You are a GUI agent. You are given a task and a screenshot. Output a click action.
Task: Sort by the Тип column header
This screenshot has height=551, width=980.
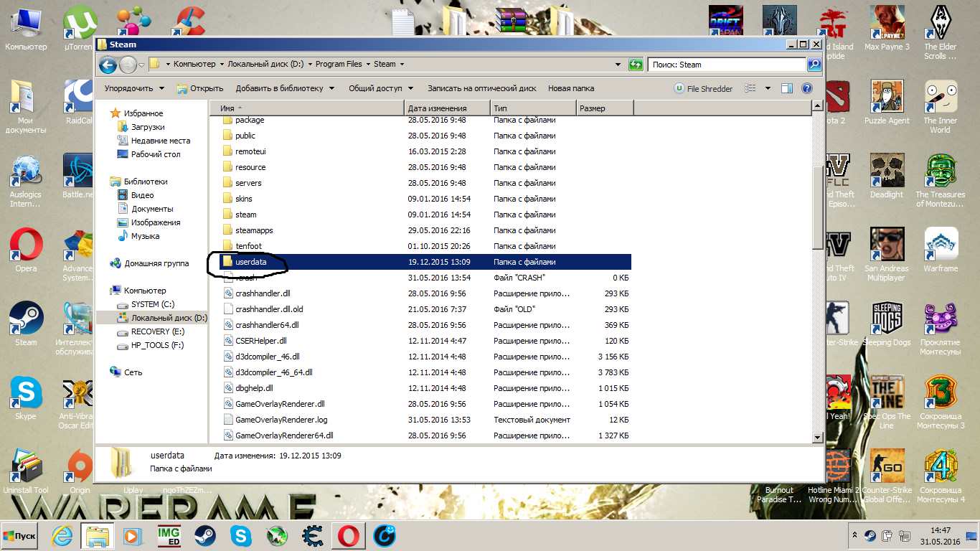pos(534,108)
